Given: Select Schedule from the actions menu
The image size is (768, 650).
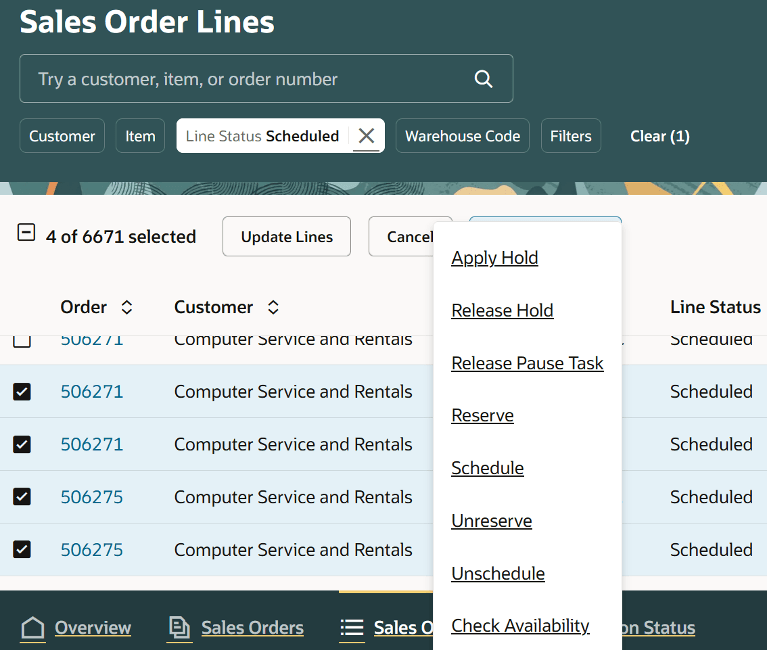Looking at the screenshot, I should click(x=487, y=468).
